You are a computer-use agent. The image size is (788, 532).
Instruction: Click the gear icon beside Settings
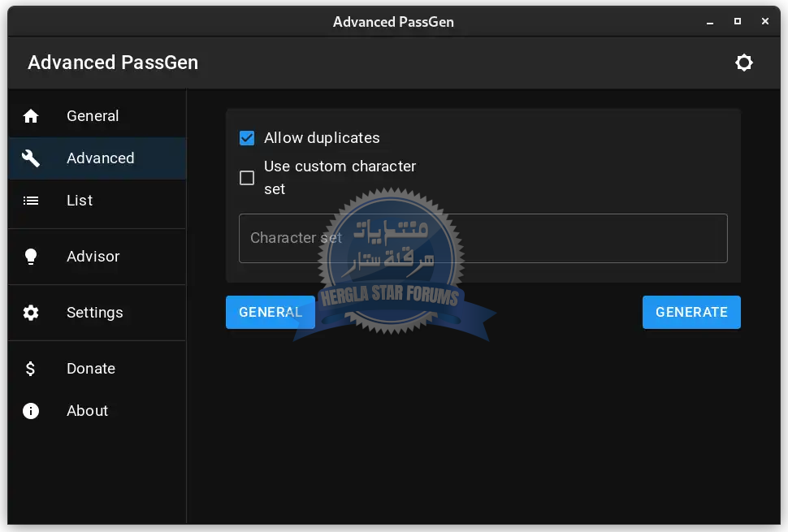click(31, 313)
